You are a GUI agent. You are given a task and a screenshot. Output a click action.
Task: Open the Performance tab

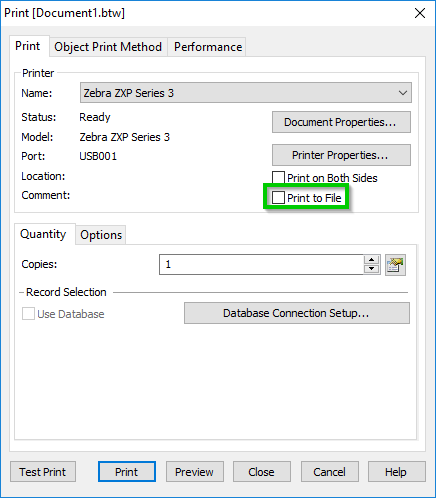(x=208, y=47)
